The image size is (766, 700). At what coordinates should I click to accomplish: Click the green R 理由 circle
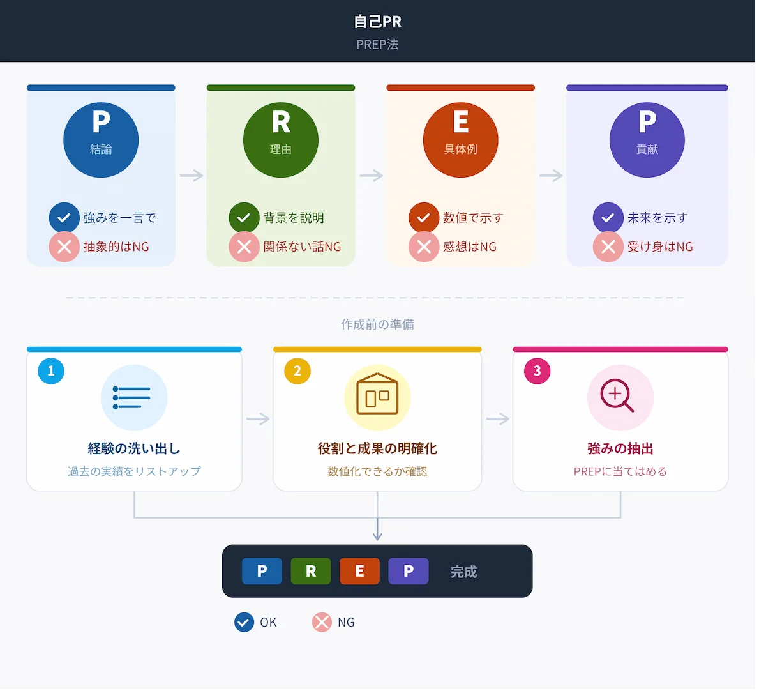pos(281,140)
